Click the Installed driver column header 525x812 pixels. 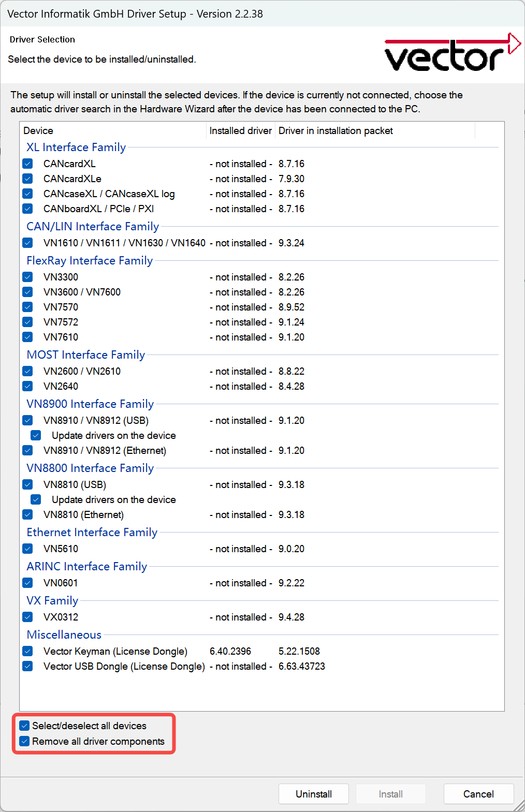coord(241,130)
